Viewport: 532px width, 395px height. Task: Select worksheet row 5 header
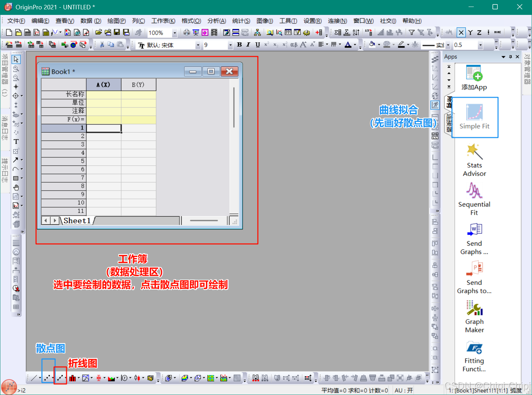(64, 161)
